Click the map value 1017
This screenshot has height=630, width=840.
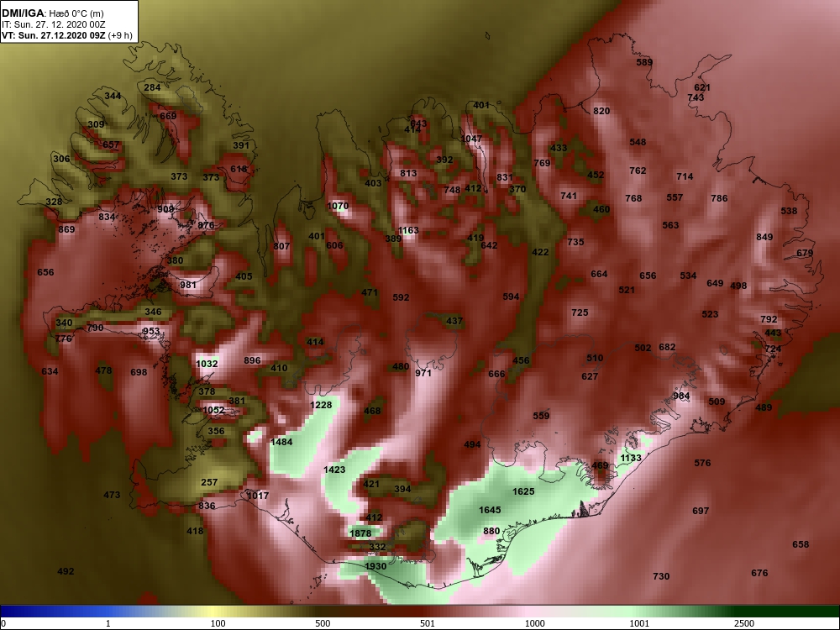pyautogui.click(x=258, y=496)
